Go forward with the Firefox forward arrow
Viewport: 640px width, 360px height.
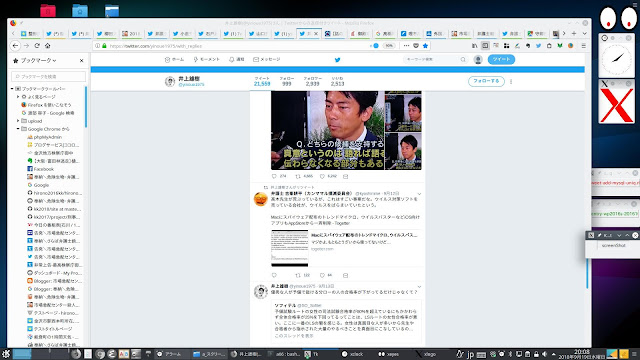tap(27, 46)
